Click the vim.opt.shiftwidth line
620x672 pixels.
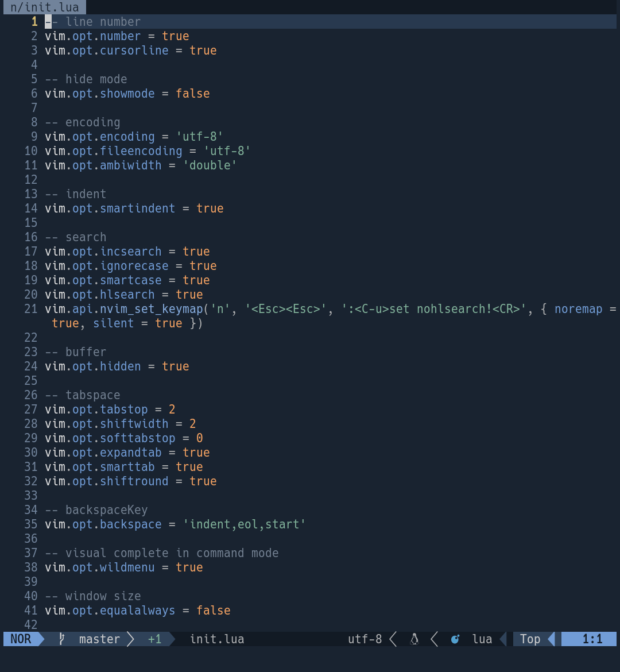121,424
